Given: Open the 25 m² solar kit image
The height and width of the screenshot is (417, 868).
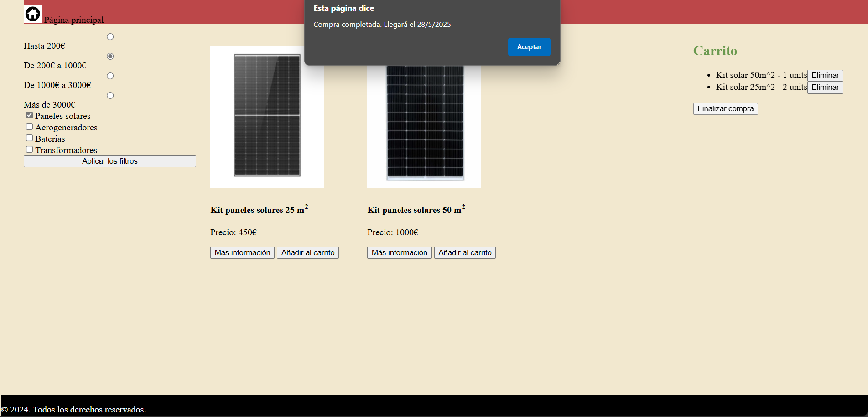Looking at the screenshot, I should (267, 116).
